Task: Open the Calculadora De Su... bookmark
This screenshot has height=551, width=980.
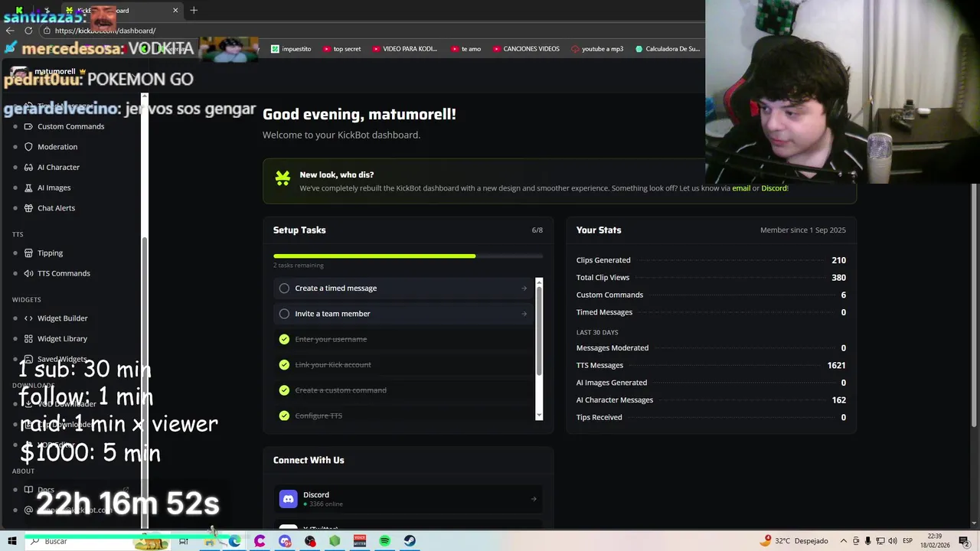Action: (667, 49)
